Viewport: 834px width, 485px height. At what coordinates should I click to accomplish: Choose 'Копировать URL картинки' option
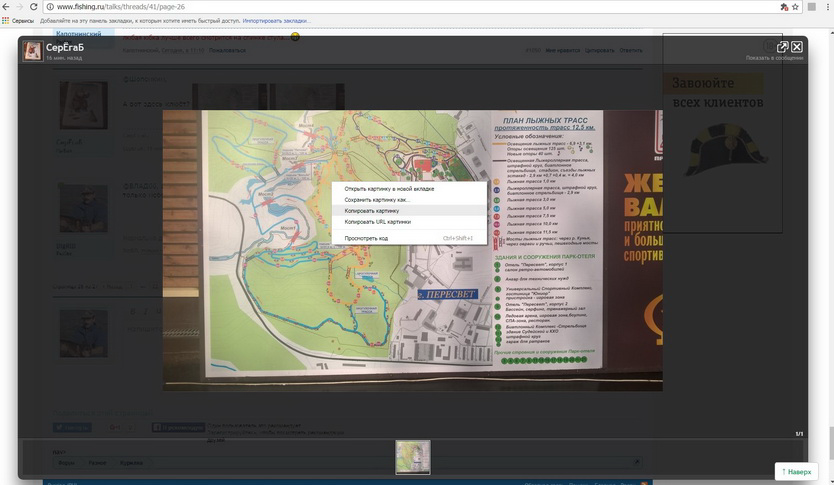377,222
